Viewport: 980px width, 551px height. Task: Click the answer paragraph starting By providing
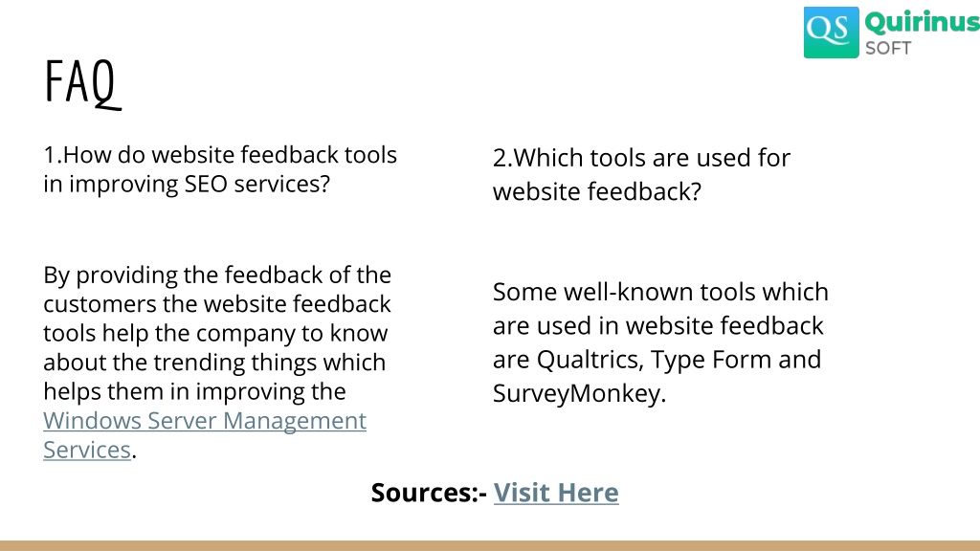[217, 363]
